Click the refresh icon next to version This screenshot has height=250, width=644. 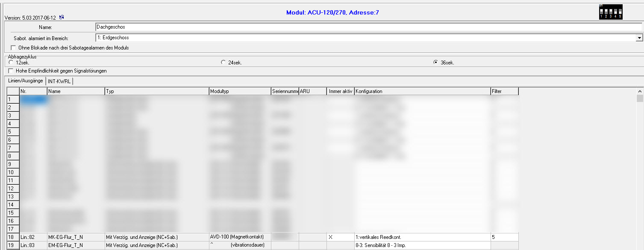tap(62, 17)
